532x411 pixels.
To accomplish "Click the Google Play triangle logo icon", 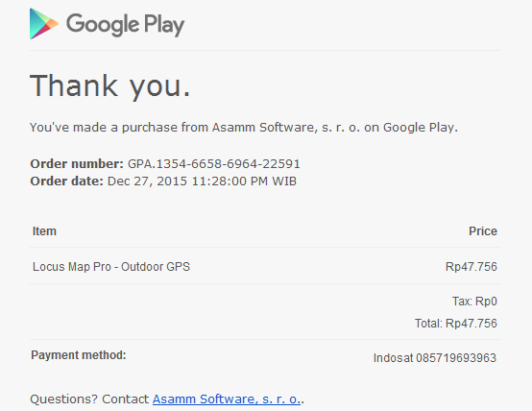I will click(x=44, y=24).
